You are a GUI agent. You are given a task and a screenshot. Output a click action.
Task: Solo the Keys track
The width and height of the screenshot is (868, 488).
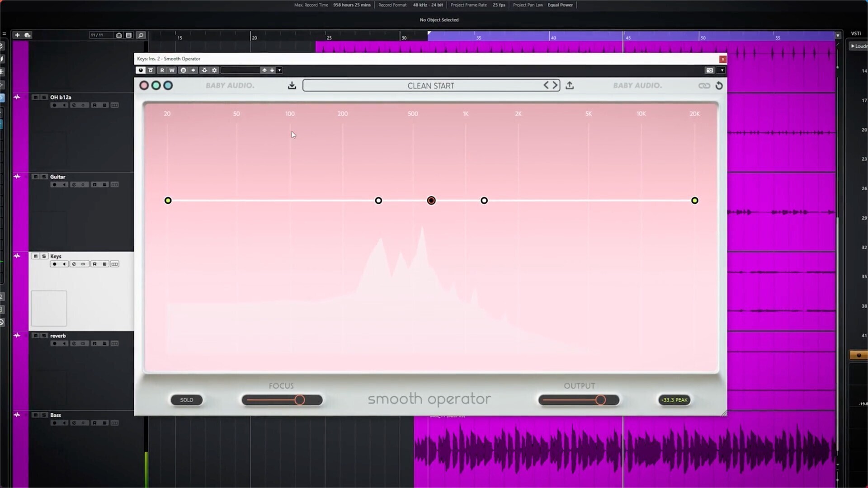click(44, 256)
